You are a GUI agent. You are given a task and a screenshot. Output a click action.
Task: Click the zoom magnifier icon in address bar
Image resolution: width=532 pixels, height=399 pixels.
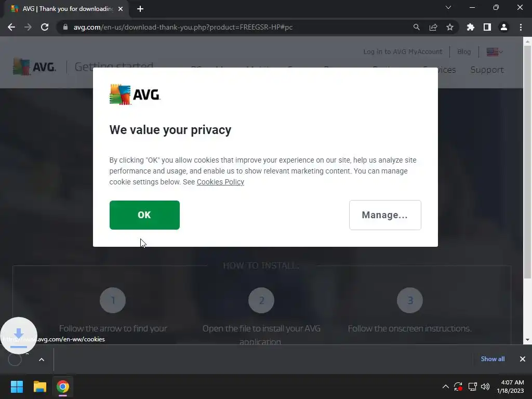pyautogui.click(x=416, y=27)
